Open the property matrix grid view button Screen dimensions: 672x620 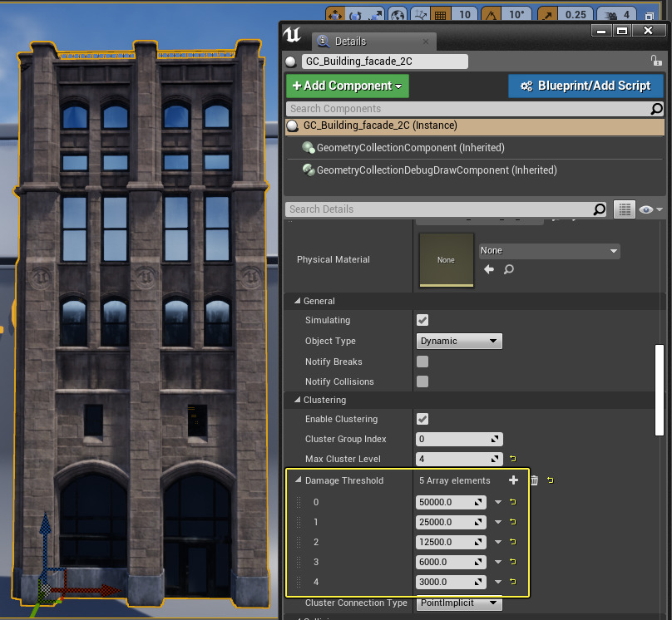[x=624, y=209]
